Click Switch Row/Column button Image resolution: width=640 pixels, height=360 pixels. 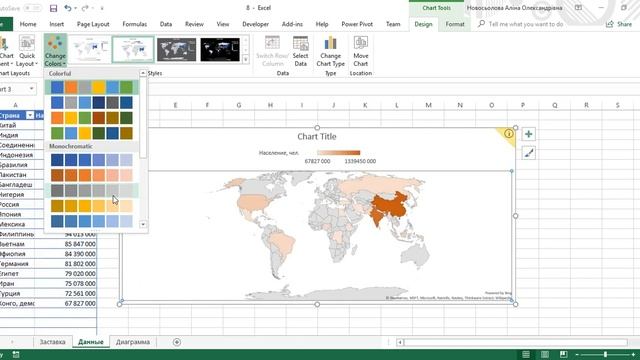tap(272, 51)
